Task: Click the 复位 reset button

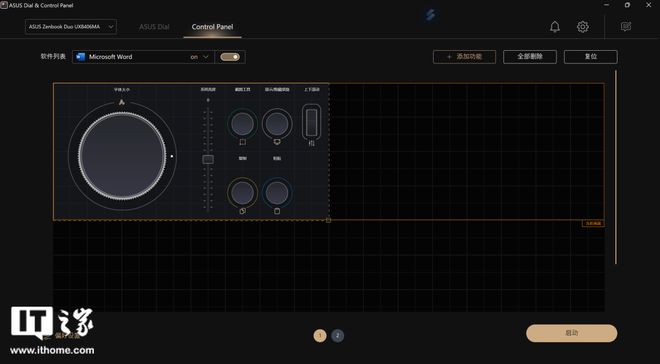Action: [591, 57]
